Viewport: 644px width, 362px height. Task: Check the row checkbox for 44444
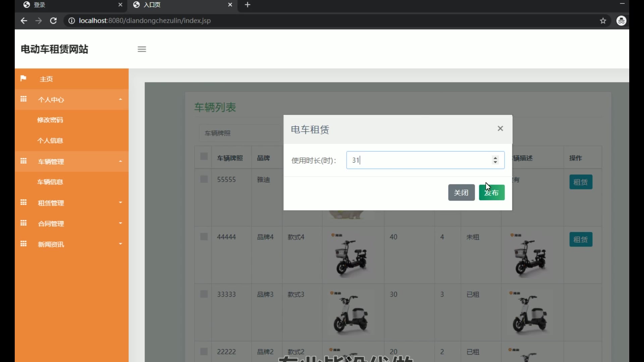pos(204,237)
